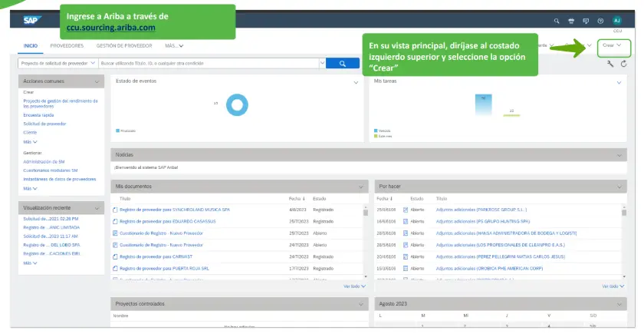The height and width of the screenshot is (334, 644).
Task: Expand Más under the Gestionar actions
Action: (30, 188)
